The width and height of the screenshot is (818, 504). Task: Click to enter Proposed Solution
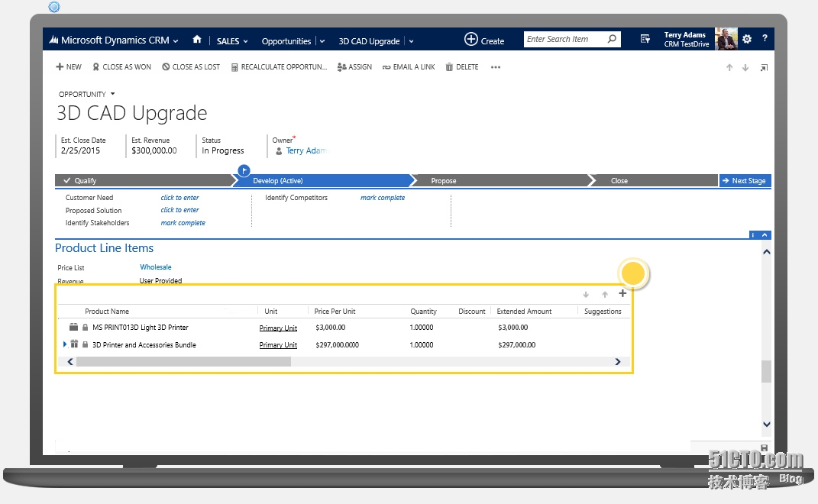[179, 210]
